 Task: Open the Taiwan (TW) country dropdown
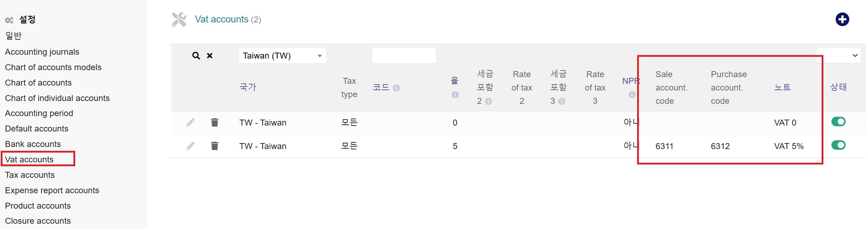[x=283, y=56]
